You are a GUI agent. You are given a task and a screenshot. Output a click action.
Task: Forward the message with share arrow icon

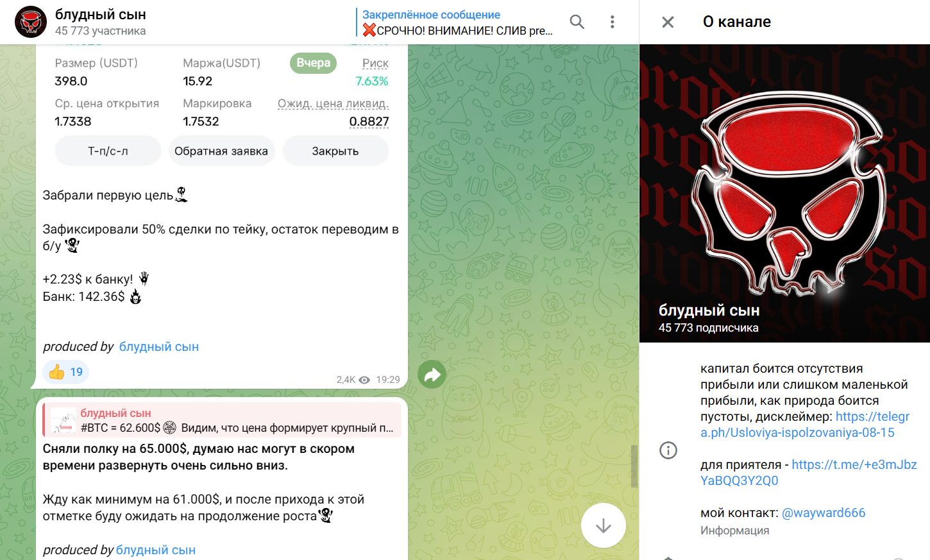pos(432,375)
